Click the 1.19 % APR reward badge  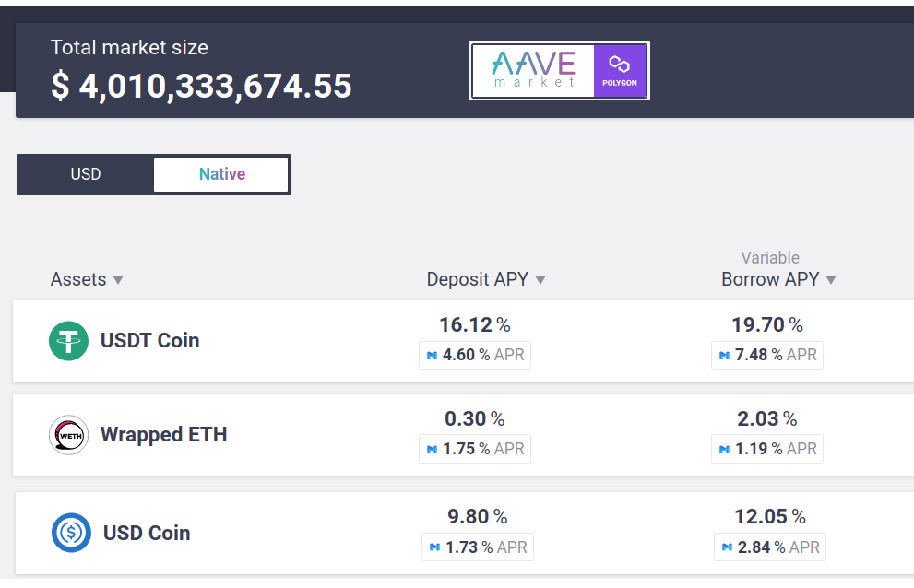coord(767,449)
